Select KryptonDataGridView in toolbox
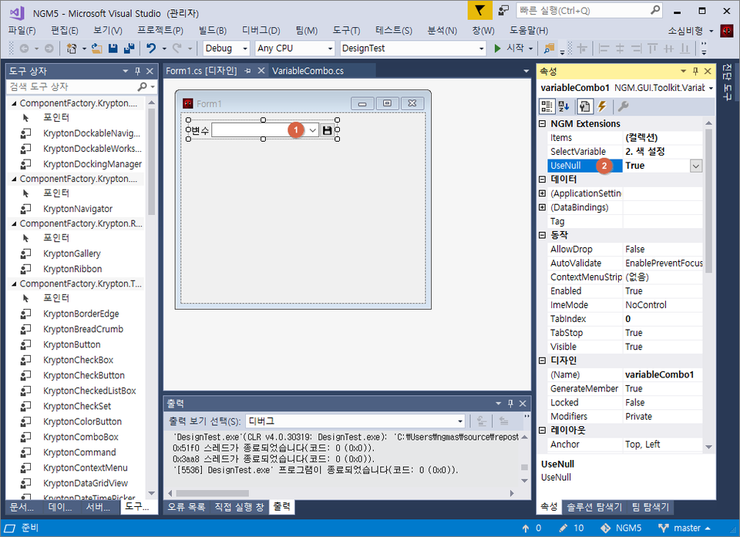 (x=85, y=483)
